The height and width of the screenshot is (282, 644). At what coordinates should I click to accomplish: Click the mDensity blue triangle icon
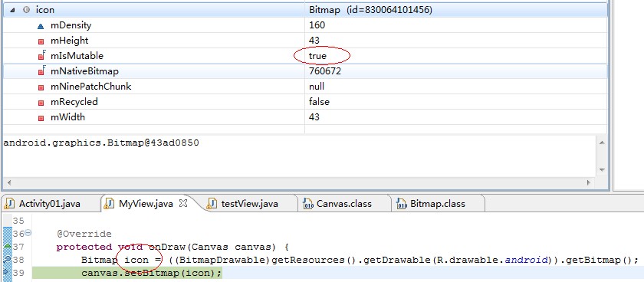[40, 26]
